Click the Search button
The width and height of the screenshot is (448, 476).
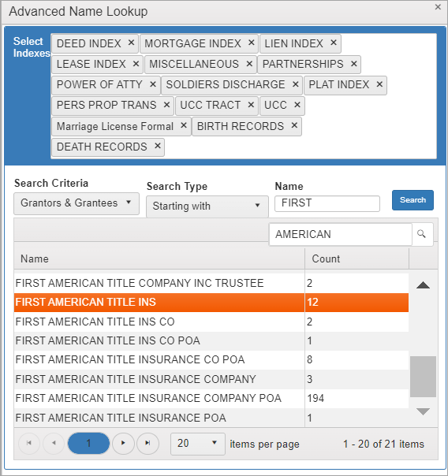413,200
